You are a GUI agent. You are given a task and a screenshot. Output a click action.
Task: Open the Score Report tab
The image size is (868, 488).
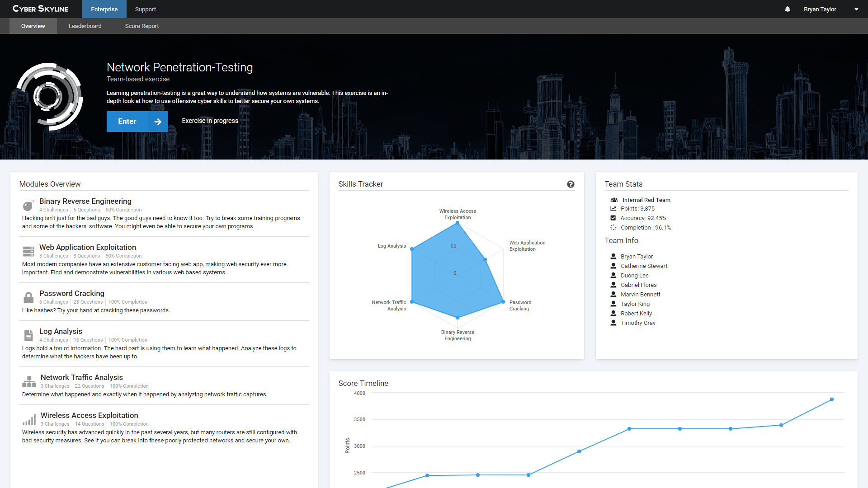[x=142, y=26]
